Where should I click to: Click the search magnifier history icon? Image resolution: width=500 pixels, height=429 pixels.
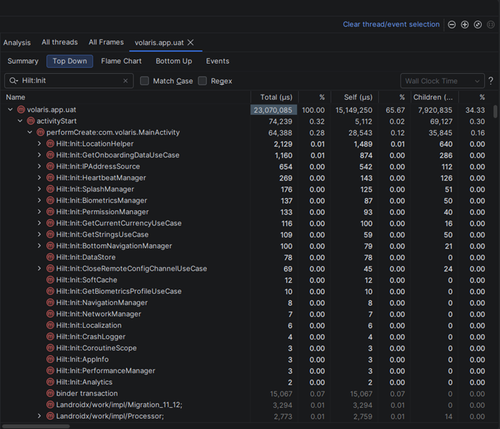click(13, 81)
